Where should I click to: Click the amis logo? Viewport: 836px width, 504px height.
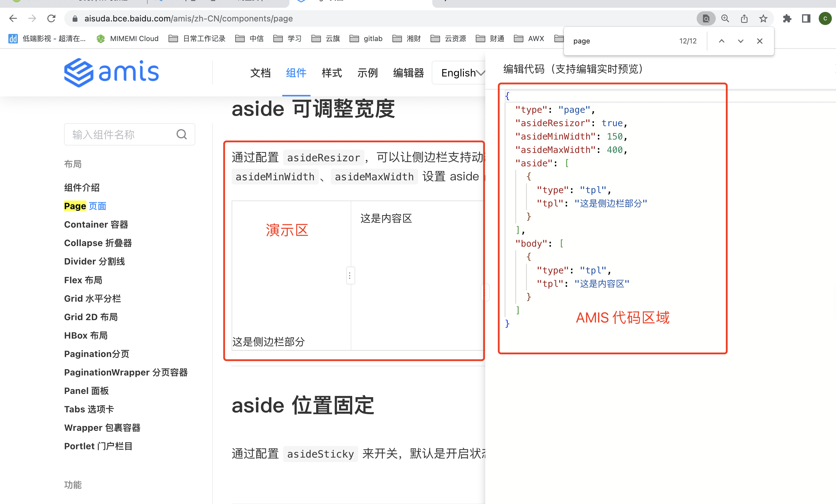pos(111,73)
